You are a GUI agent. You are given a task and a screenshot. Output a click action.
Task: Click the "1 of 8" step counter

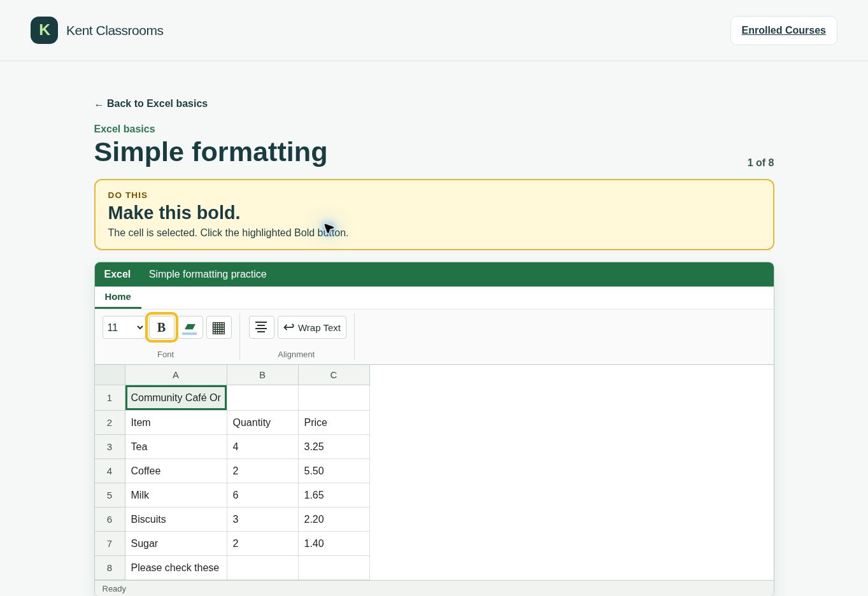[760, 163]
